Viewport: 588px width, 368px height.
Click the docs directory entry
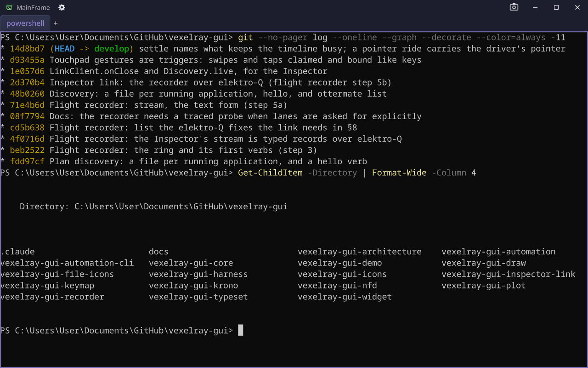pyautogui.click(x=158, y=252)
